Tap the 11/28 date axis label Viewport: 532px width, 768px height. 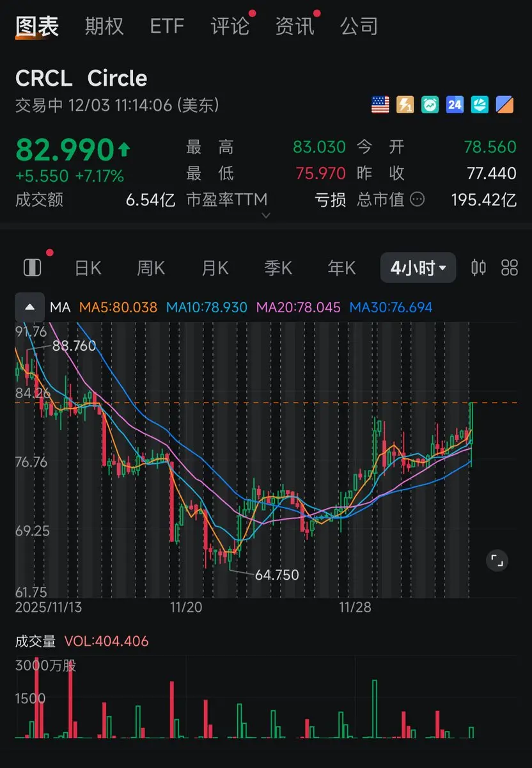coord(355,607)
